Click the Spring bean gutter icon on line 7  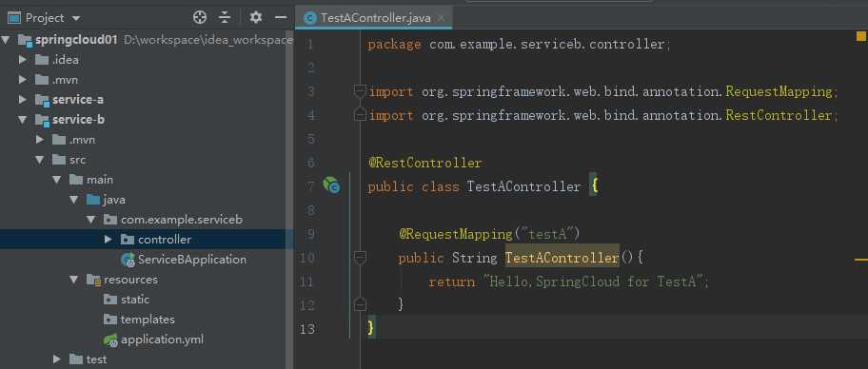point(331,185)
